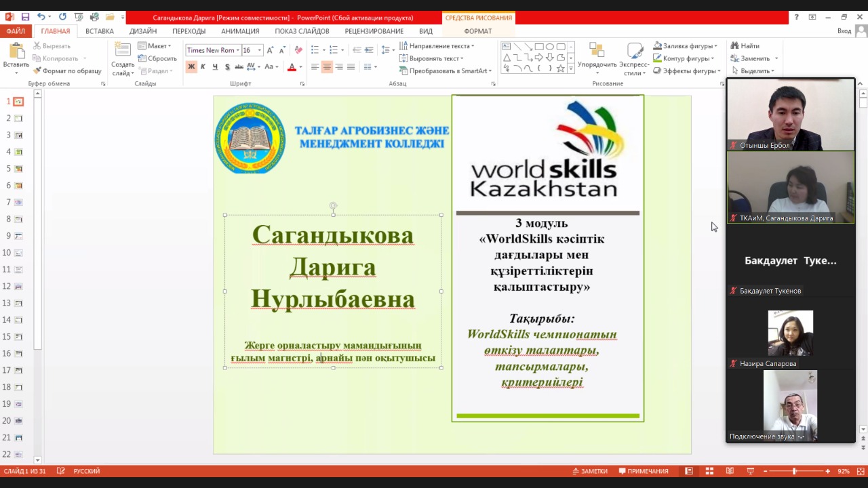This screenshot has height=488, width=868.
Task: Toggle Bold (Ж) formatting
Action: tap(191, 67)
